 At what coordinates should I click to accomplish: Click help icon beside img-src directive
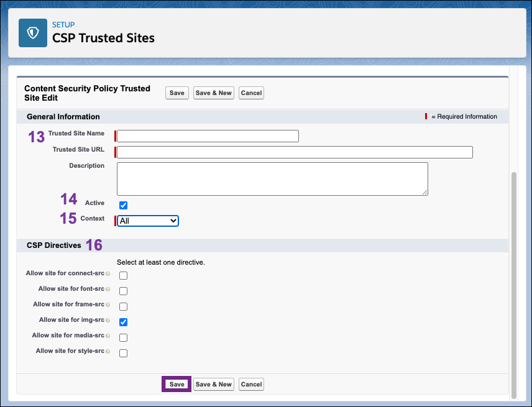[108, 320]
